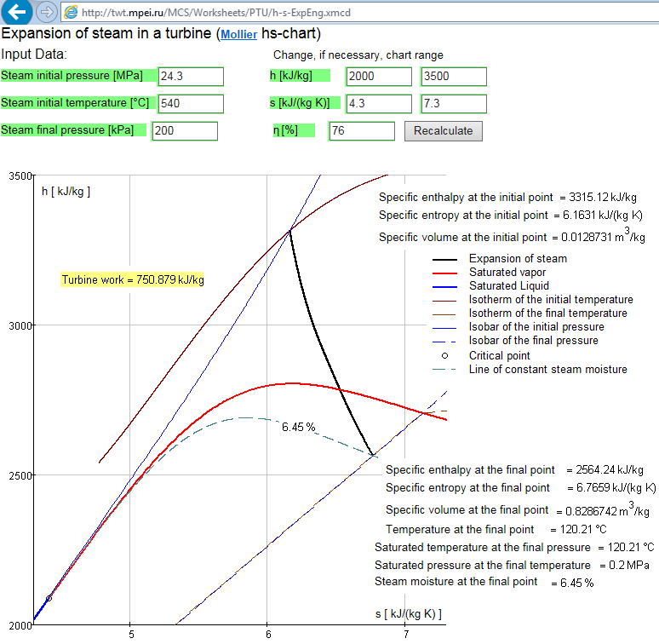Click the h maximum range field 3500
The width and height of the screenshot is (659, 644).
(x=454, y=77)
